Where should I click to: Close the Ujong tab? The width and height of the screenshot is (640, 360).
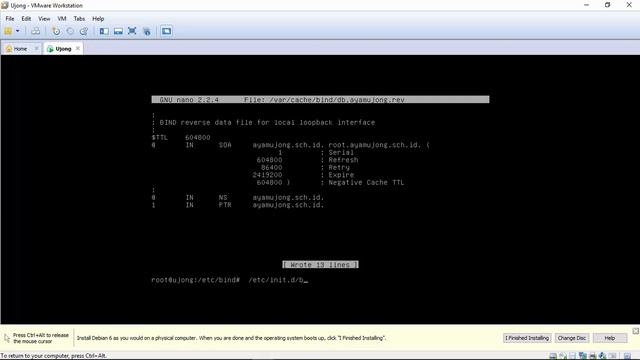[x=78, y=49]
